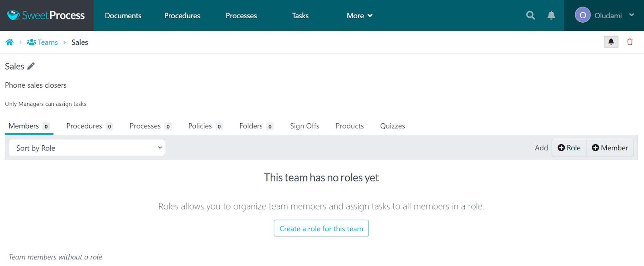
Task: Toggle team notifications bell button
Action: tap(611, 42)
